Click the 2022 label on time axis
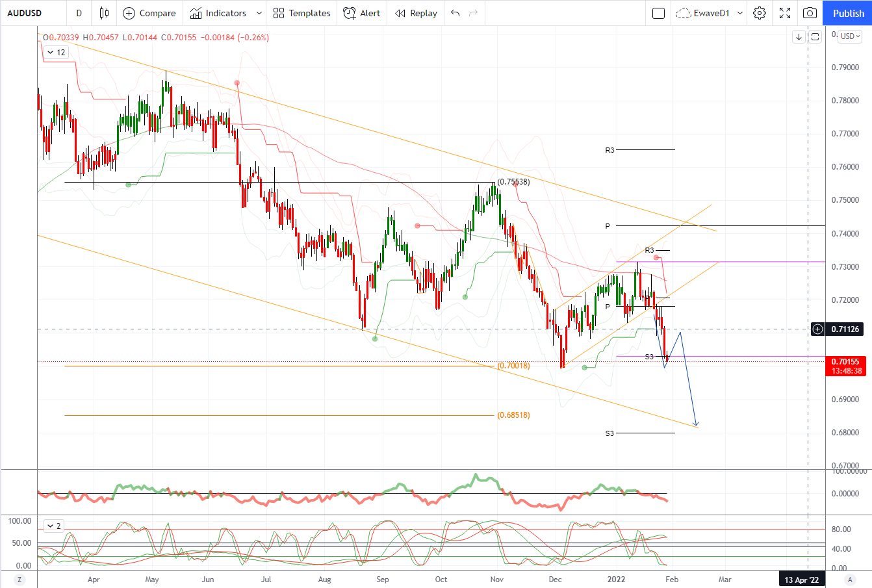872x588 pixels. point(616,580)
